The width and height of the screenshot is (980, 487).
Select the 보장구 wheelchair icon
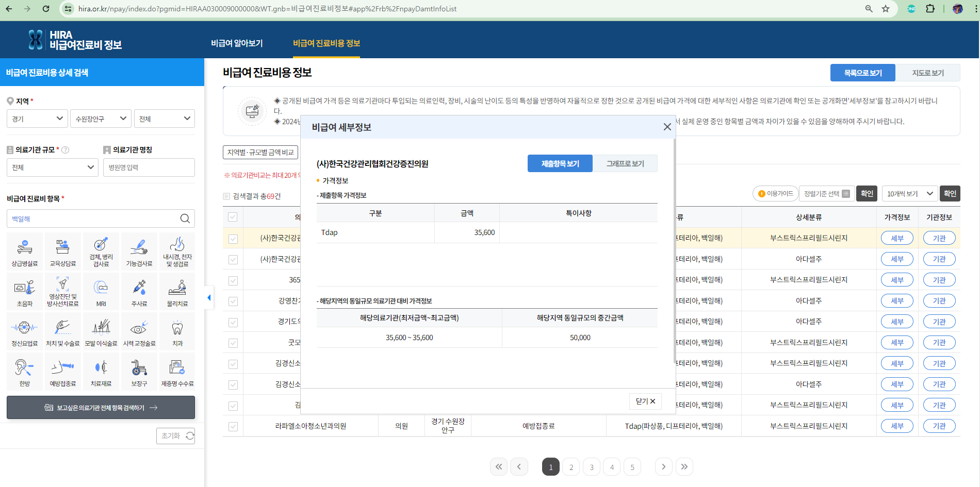(x=139, y=372)
